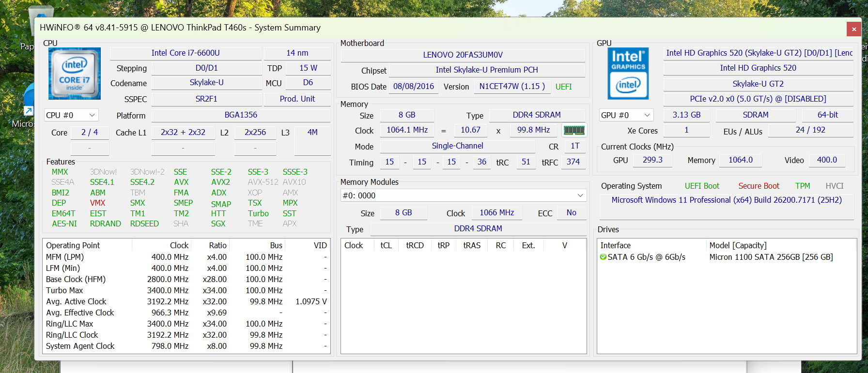Click the D6 MCU value
Viewport: 868px width, 373px height.
pyautogui.click(x=308, y=83)
